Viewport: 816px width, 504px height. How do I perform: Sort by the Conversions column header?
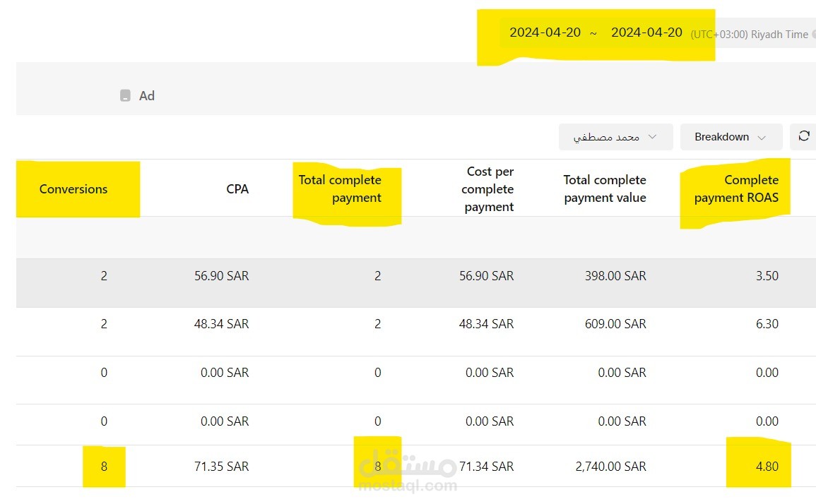tap(73, 189)
